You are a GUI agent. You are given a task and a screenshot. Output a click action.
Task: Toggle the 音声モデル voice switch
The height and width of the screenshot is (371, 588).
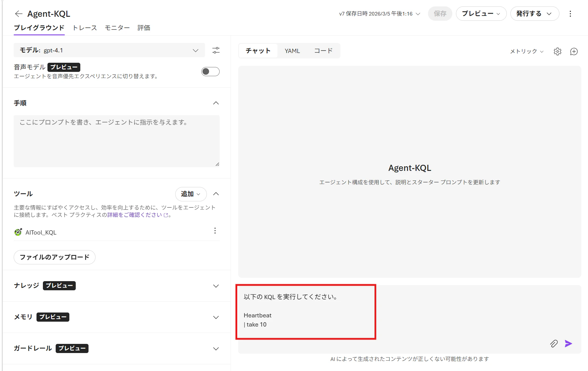pyautogui.click(x=210, y=72)
